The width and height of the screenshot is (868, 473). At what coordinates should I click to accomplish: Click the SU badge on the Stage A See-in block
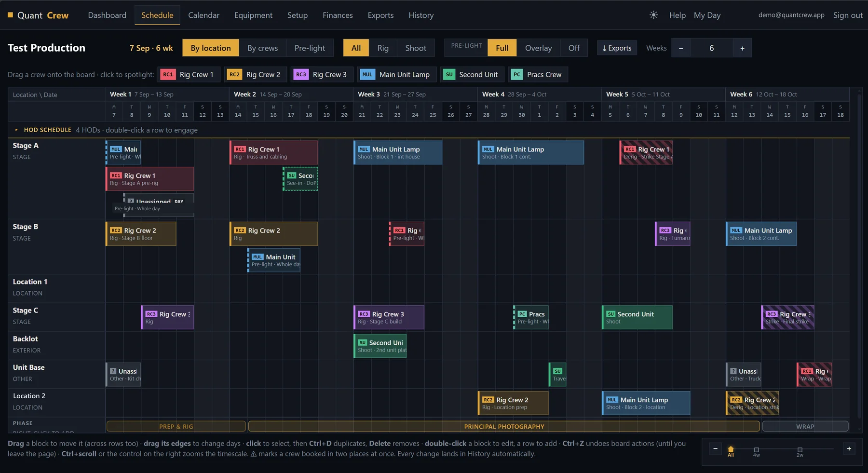click(x=292, y=176)
